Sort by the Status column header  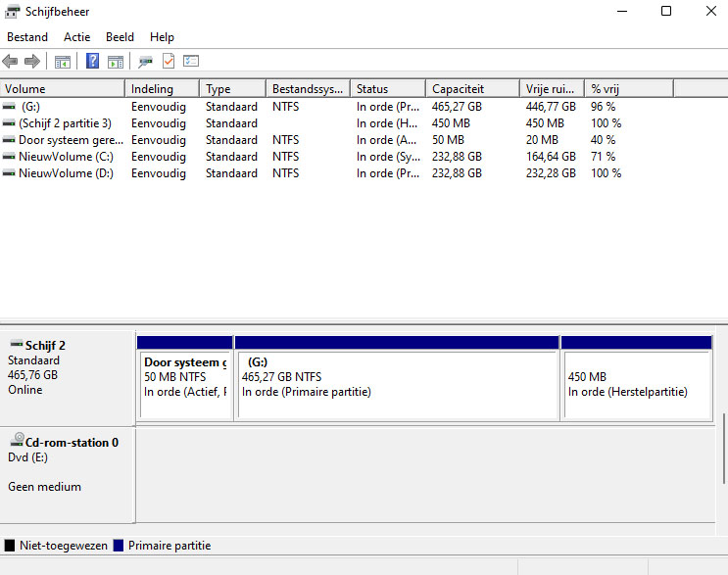click(388, 88)
